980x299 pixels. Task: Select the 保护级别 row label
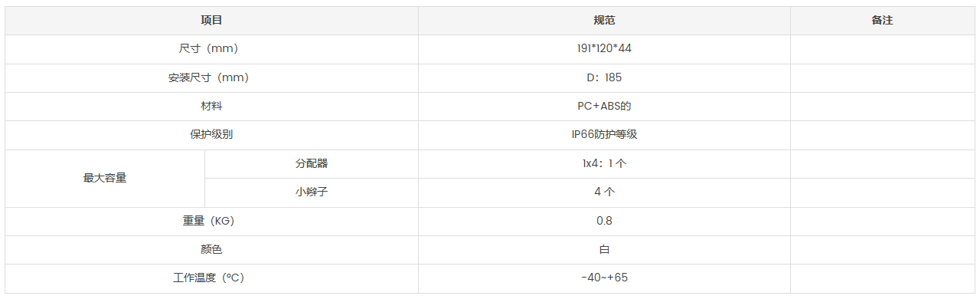[x=211, y=135]
